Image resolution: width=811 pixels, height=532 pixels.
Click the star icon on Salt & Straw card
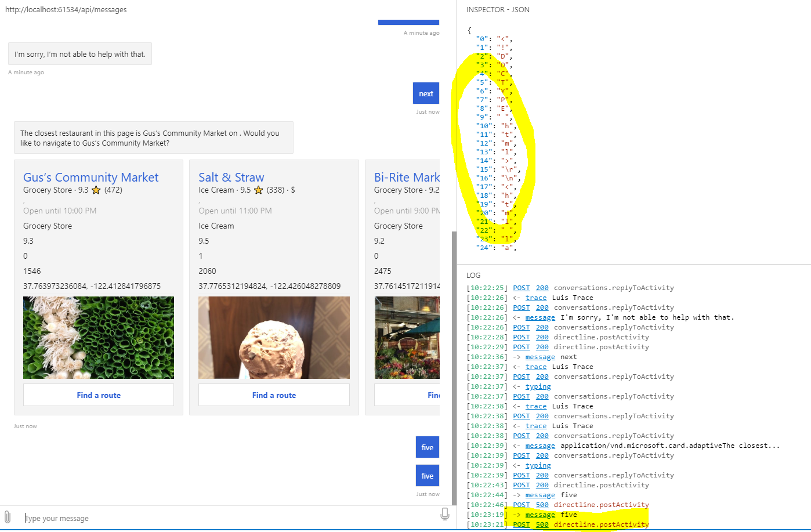(x=259, y=190)
